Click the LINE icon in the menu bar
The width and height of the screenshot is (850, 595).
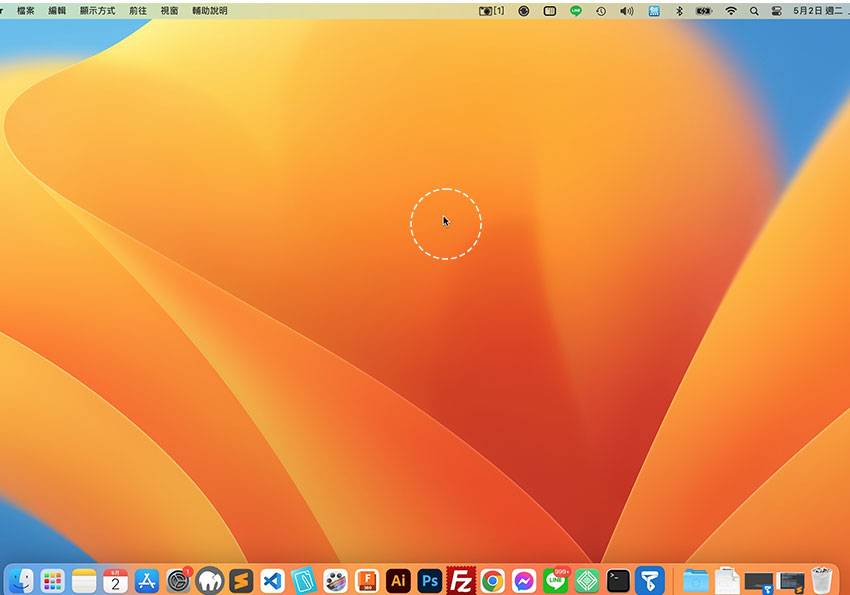(x=576, y=10)
